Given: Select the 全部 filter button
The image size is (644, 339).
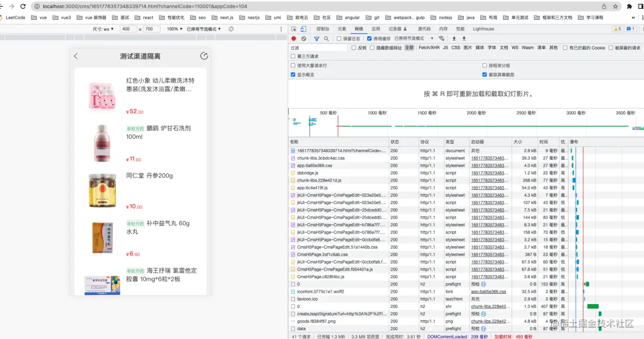Looking at the screenshot, I should coord(409,48).
